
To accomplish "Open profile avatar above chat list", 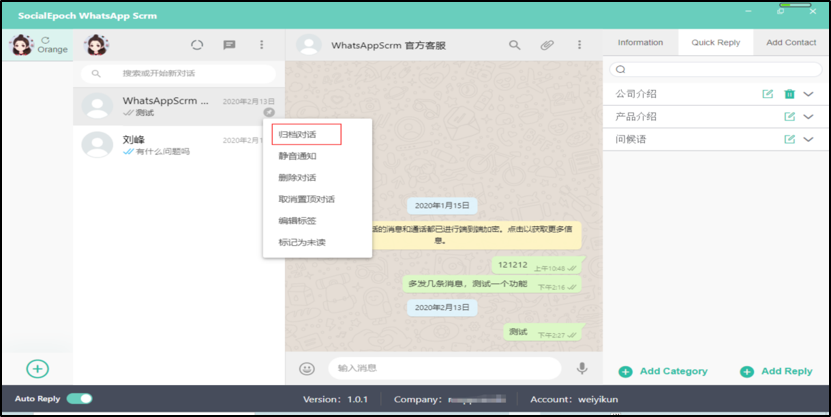I will (96, 45).
